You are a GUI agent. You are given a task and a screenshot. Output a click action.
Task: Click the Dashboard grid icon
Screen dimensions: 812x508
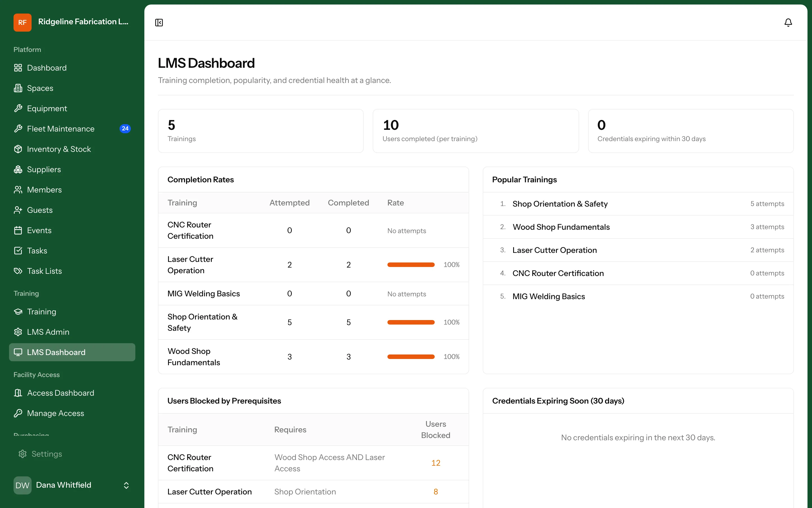click(18, 68)
